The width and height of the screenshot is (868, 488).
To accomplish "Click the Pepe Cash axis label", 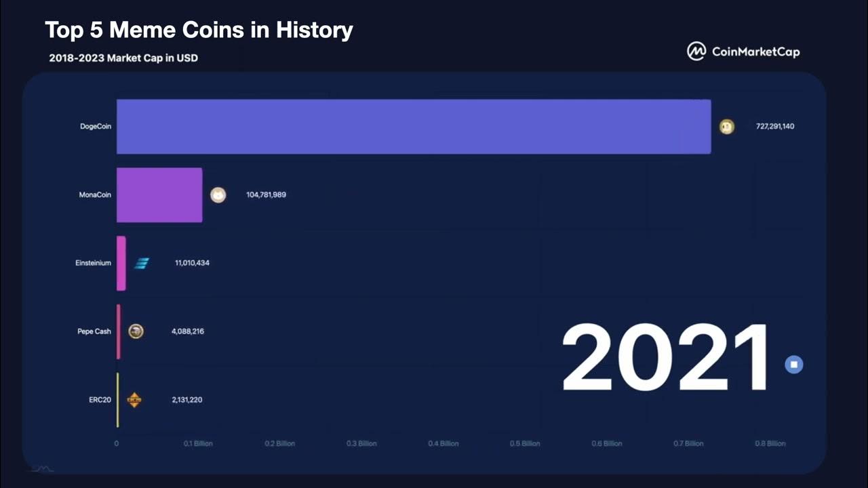I will click(x=94, y=331).
